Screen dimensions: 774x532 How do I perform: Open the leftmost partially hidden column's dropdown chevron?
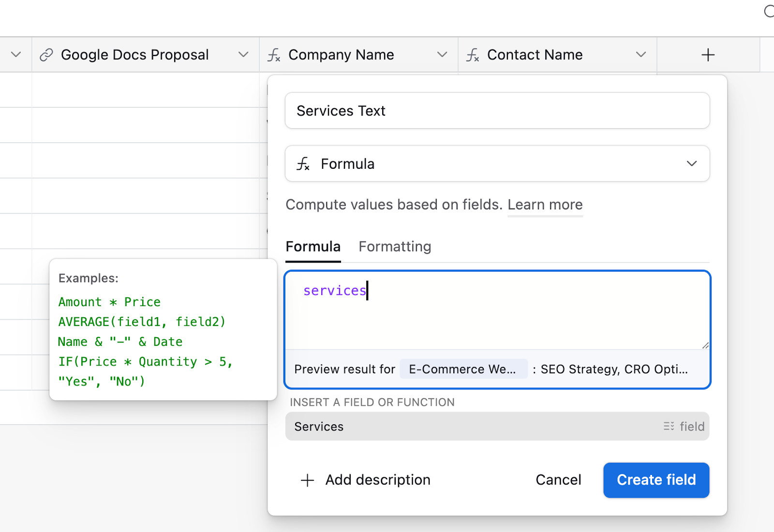click(x=16, y=55)
